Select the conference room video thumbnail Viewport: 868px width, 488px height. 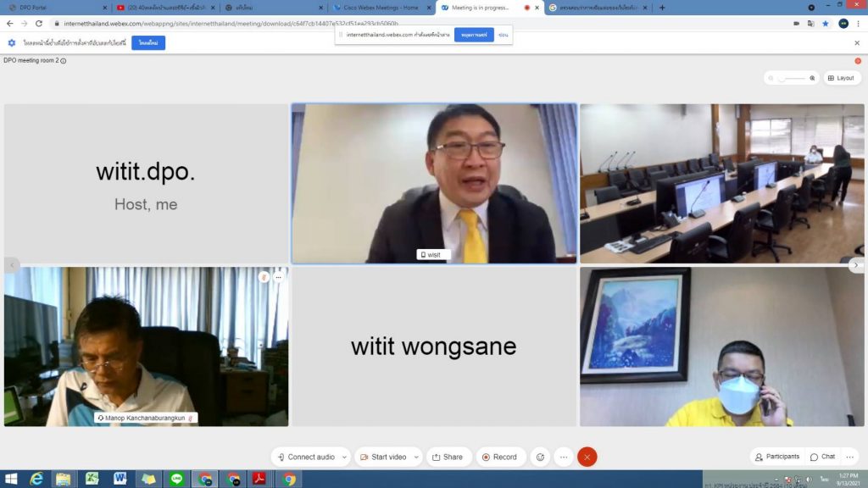click(x=721, y=183)
